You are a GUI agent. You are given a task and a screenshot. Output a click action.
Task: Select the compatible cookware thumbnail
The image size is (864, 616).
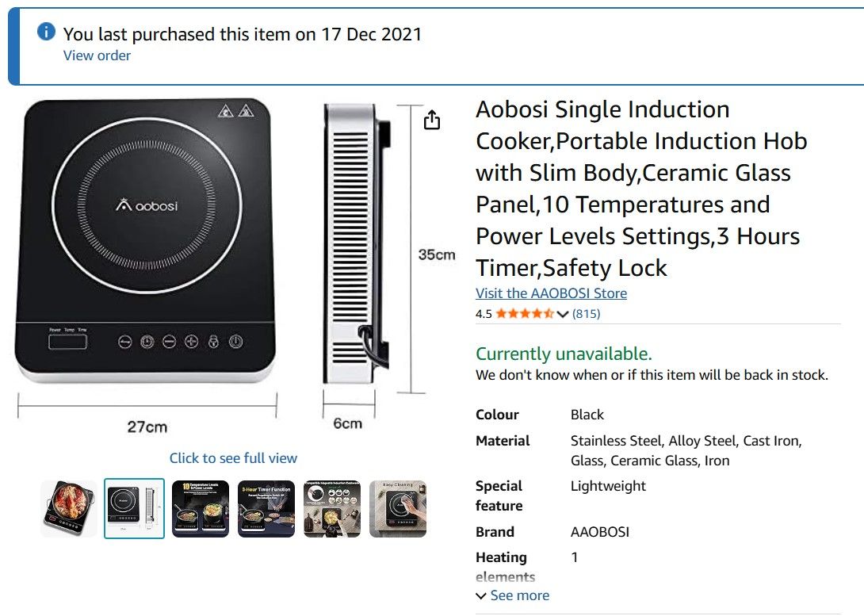coord(332,508)
